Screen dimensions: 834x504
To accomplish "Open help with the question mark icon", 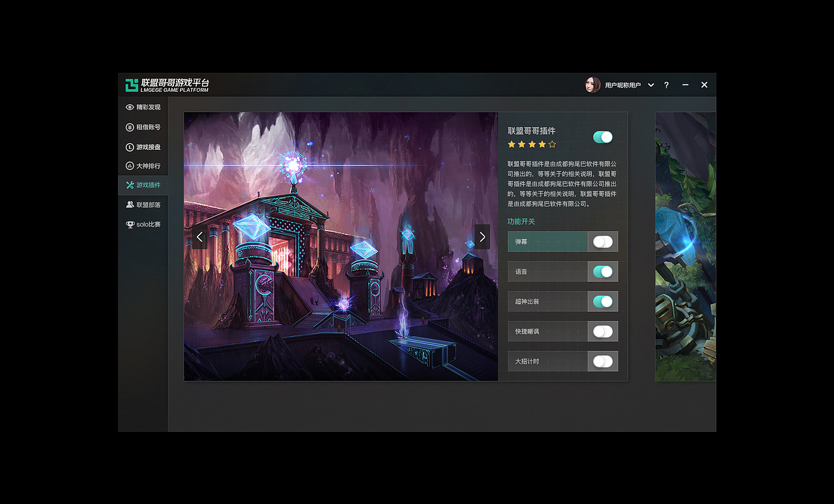I will pyautogui.click(x=666, y=85).
